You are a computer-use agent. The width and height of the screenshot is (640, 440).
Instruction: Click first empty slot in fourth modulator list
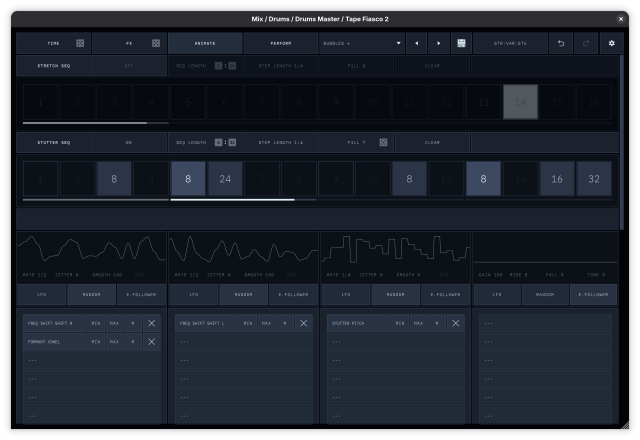tap(545, 323)
